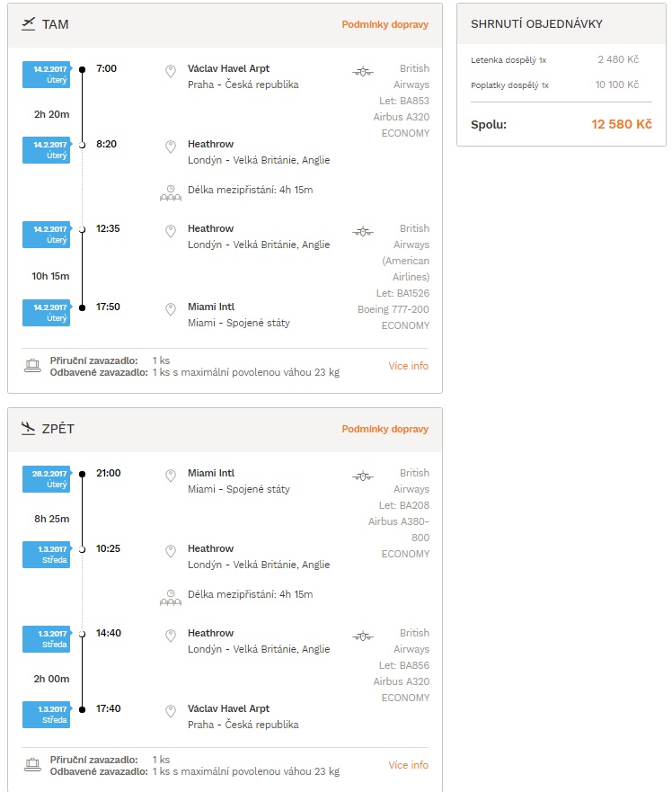Click the layover waiting icon in outbound section

point(171,193)
